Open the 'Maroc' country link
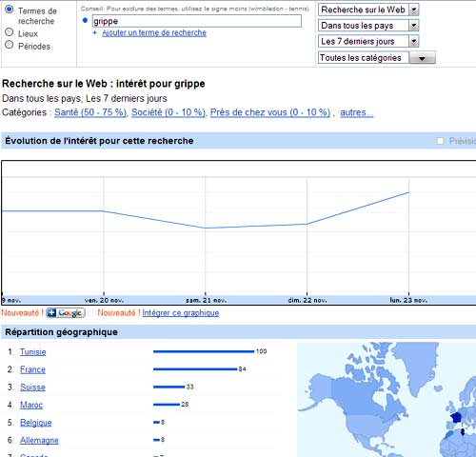Image resolution: width=476 pixels, height=457 pixels. point(31,405)
